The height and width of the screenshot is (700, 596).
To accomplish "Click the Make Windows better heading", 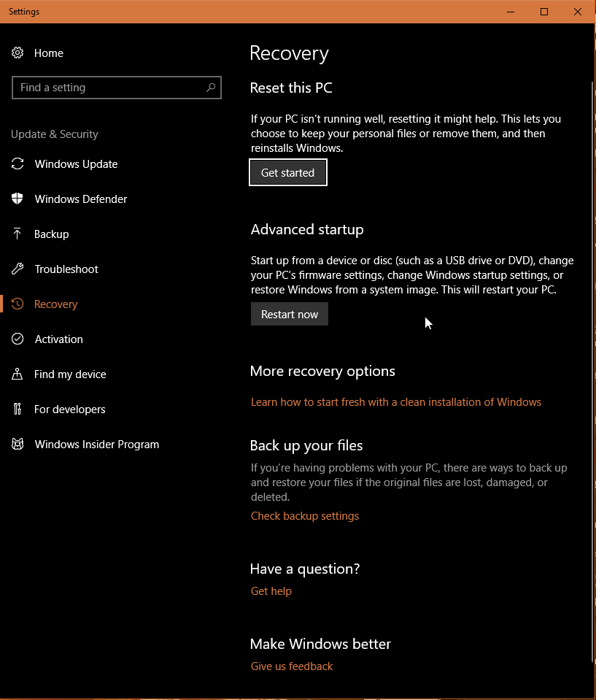I will 320,643.
